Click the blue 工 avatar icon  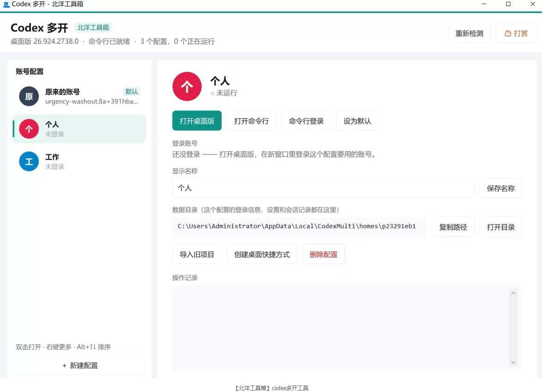(x=29, y=162)
